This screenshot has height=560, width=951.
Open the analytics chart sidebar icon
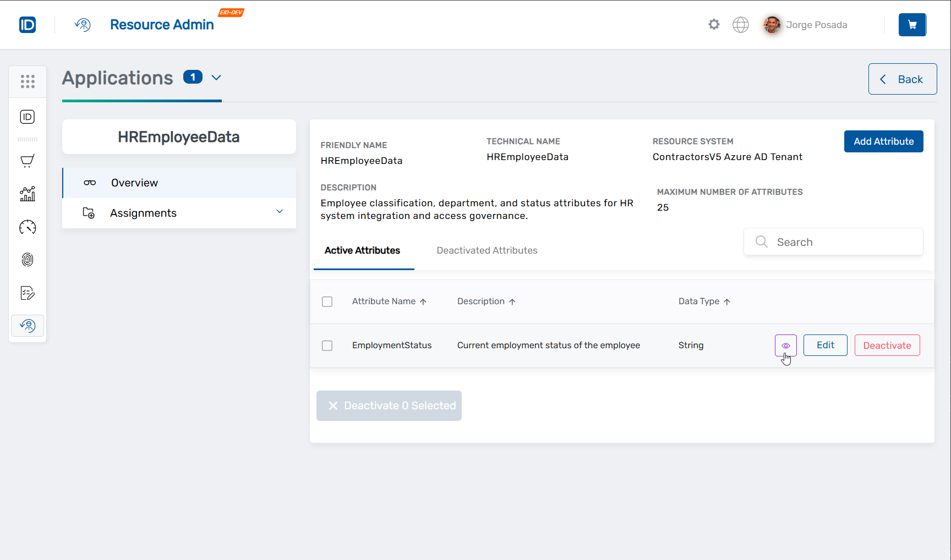tap(28, 194)
